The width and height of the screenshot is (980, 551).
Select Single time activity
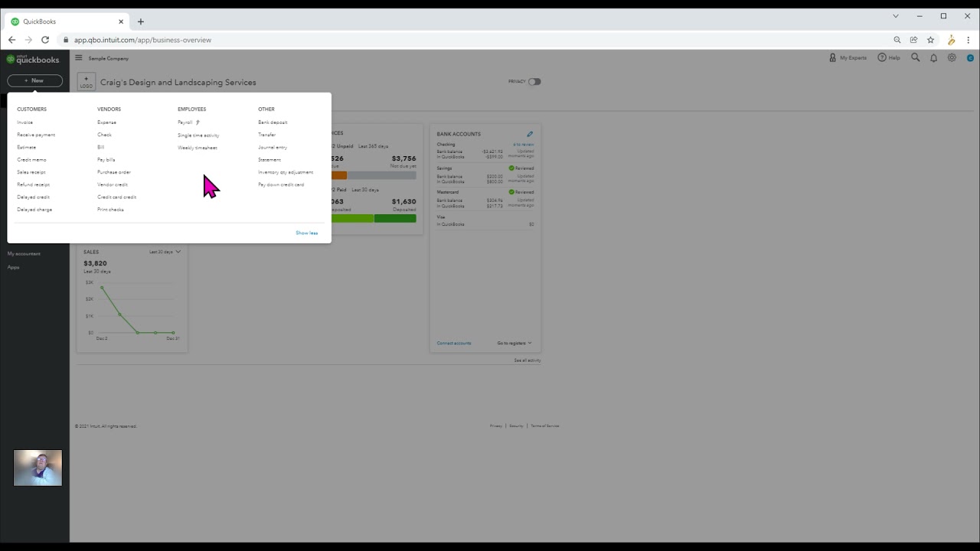[198, 135]
